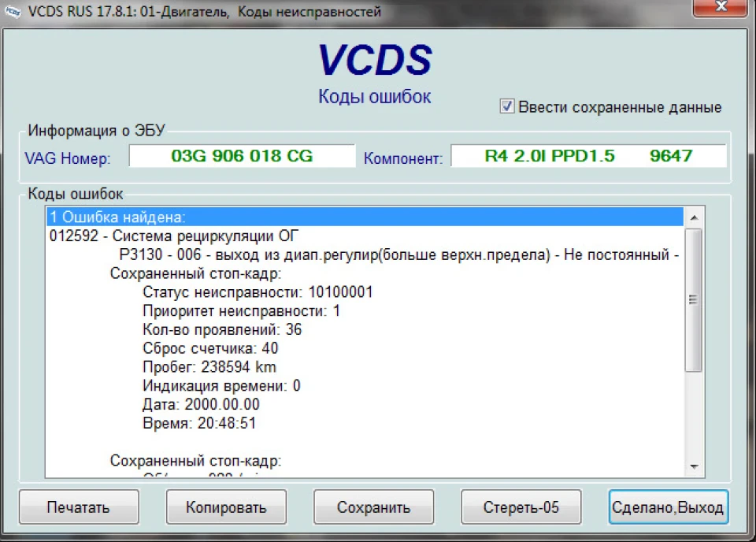
Task: Click the 'Сделано,Выход' button
Action: (669, 507)
